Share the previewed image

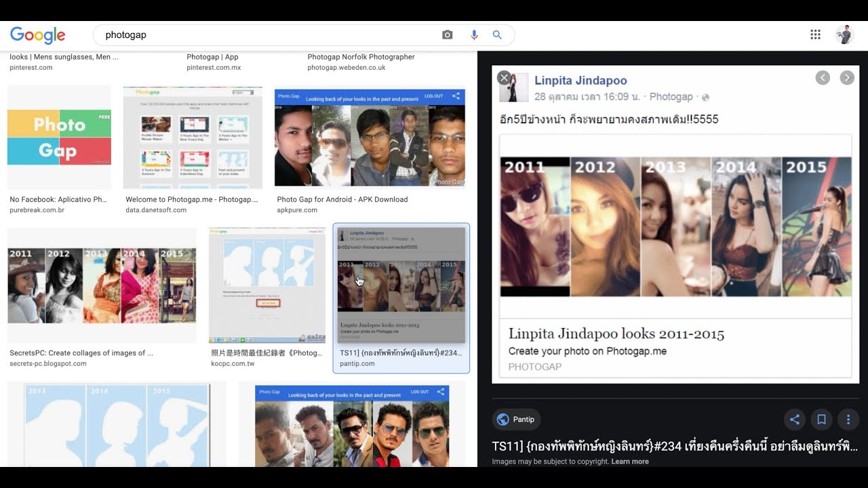[795, 420]
